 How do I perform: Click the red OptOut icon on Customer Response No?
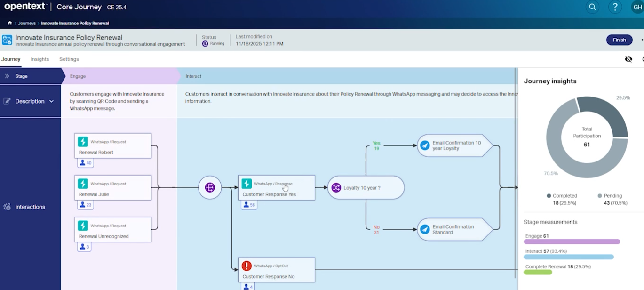click(x=246, y=266)
